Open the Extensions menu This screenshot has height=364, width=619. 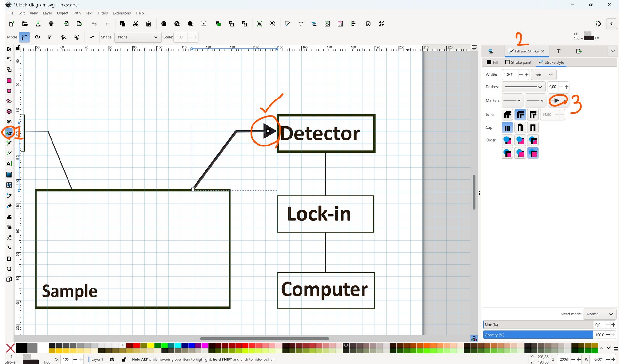tap(121, 13)
